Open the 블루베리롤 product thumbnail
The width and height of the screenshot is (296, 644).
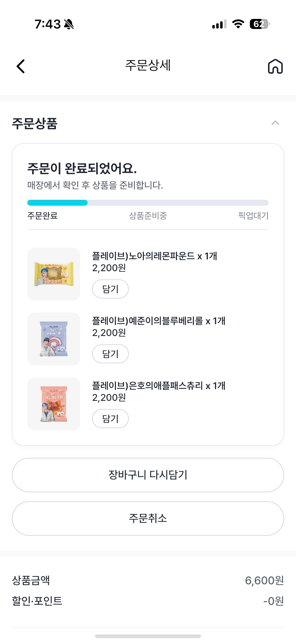(x=54, y=339)
